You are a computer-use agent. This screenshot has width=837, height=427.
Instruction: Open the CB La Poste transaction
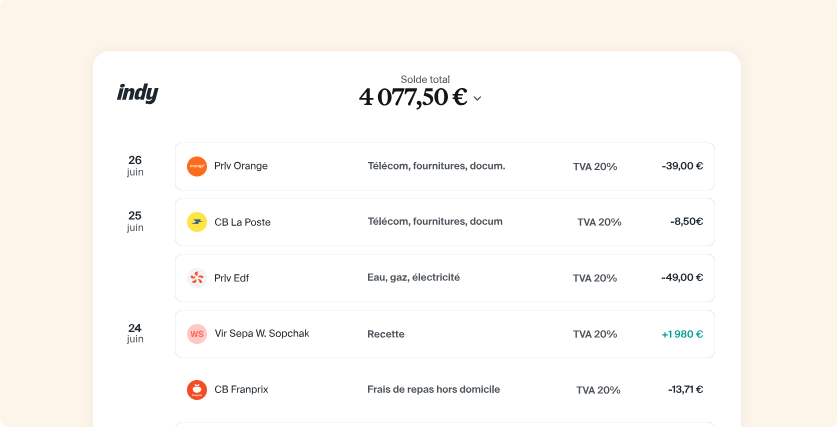point(445,222)
